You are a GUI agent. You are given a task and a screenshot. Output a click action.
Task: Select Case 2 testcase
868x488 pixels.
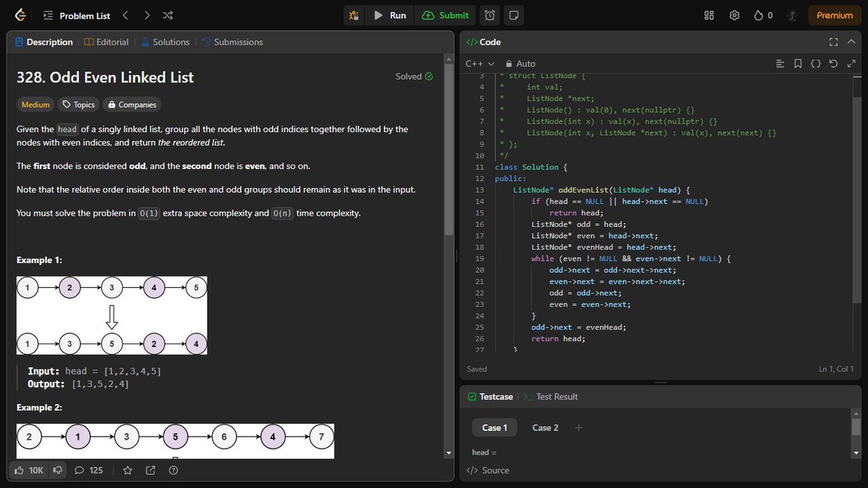coord(545,427)
